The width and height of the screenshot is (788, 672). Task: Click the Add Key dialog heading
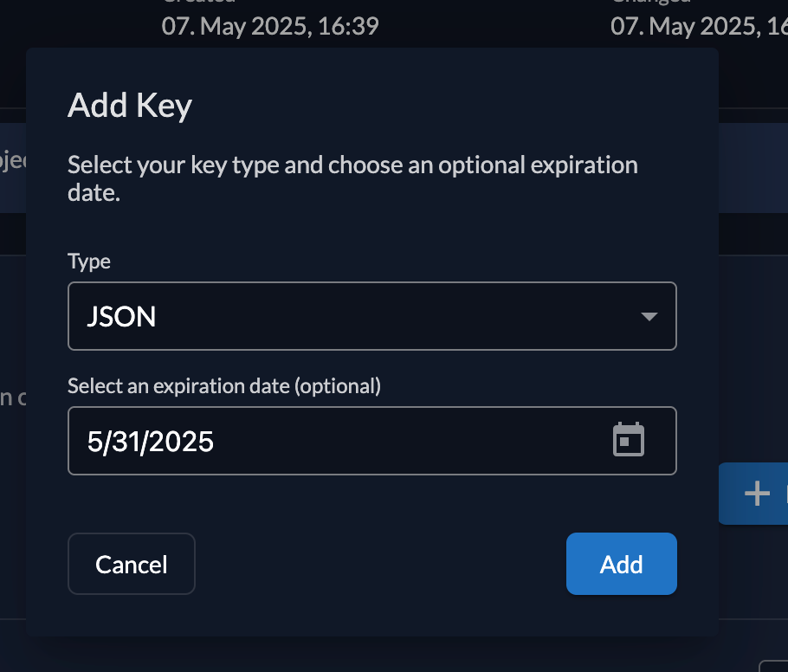(x=129, y=105)
